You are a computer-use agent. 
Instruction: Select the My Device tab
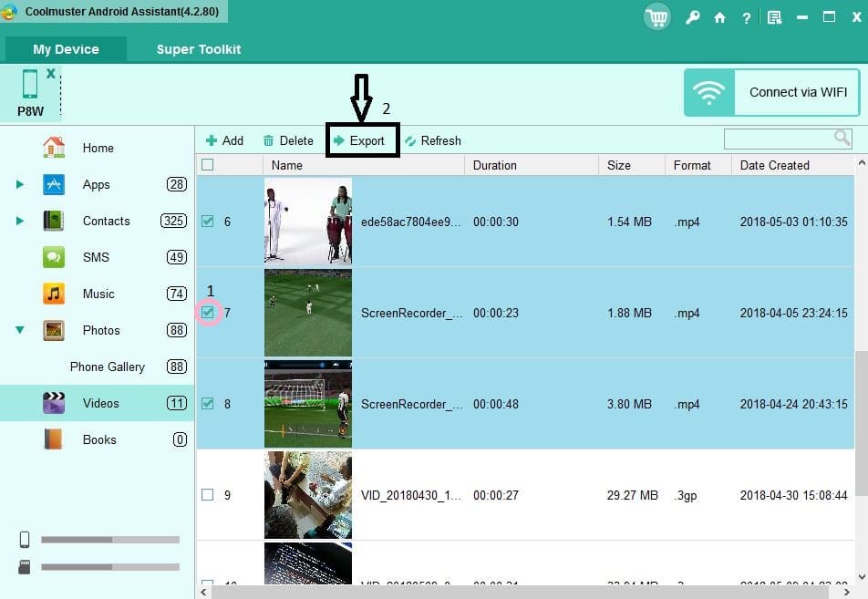coord(66,49)
